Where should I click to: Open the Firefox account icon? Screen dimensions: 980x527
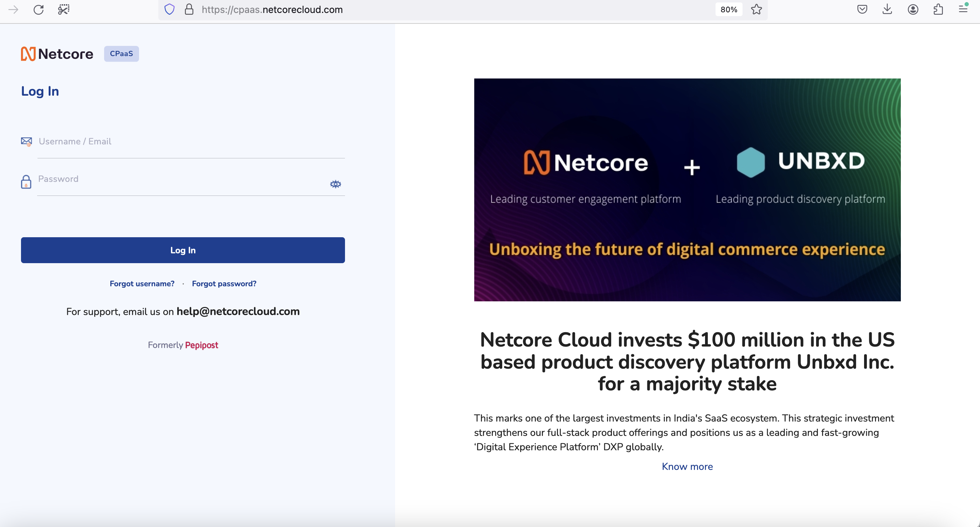pos(913,9)
